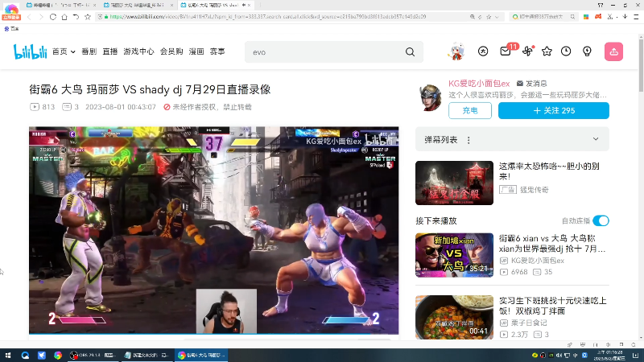The width and height of the screenshot is (644, 362).
Task: Open the uploader avatar KG爱吃小面包ex
Action: 430,97
